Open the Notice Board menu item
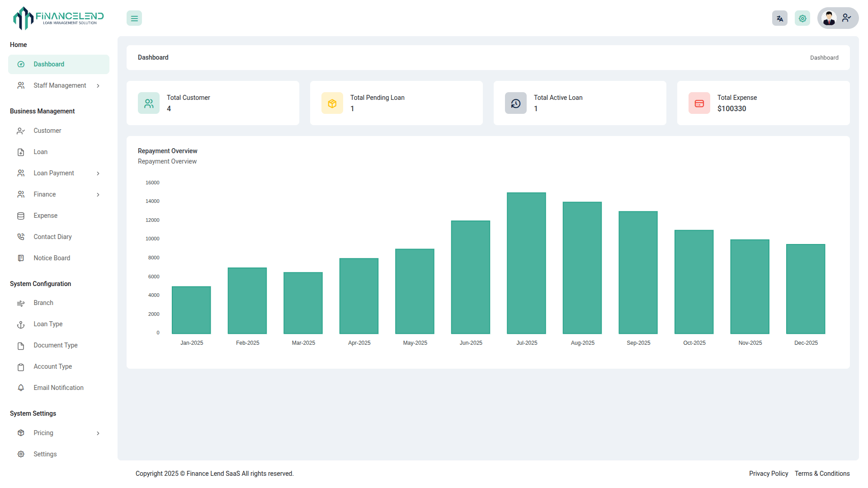868x488 pixels. point(52,258)
